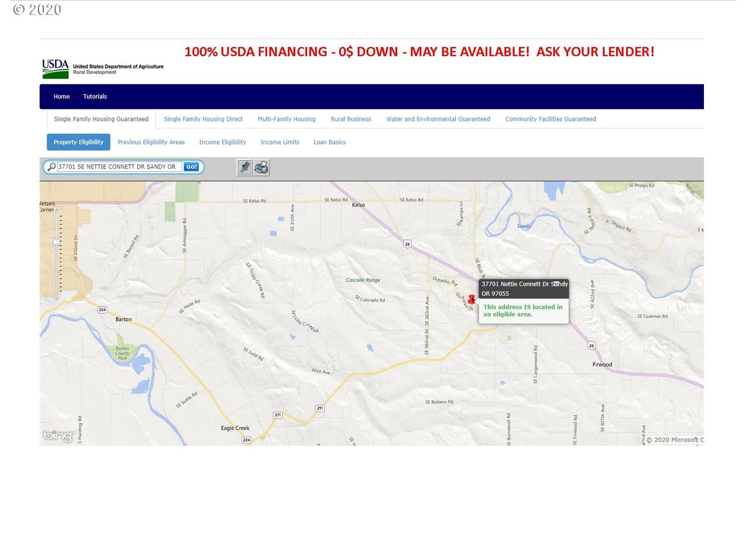Open the Tutorials menu item
The width and height of the screenshot is (747, 560).
[95, 97]
